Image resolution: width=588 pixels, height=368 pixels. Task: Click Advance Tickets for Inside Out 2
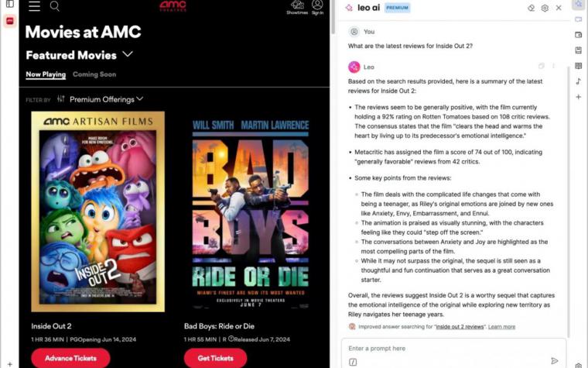pyautogui.click(x=70, y=358)
